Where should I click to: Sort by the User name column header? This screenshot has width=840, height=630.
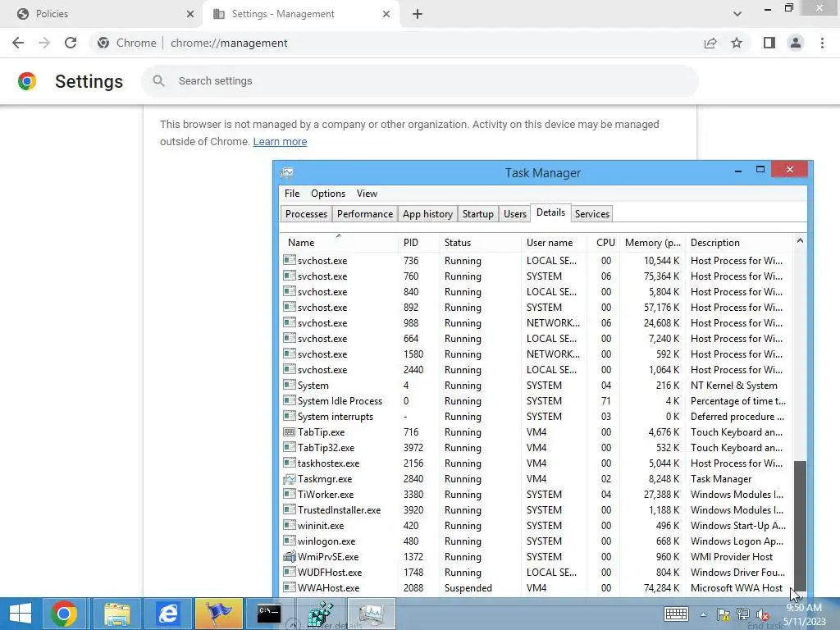pyautogui.click(x=554, y=243)
